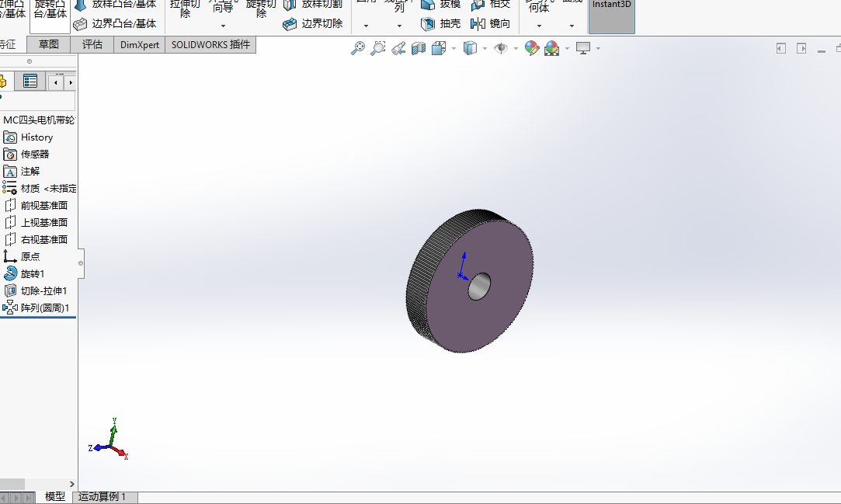Screen dimensions: 841x504
Task: Click the Edit Appearance color ball icon
Action: (532, 48)
